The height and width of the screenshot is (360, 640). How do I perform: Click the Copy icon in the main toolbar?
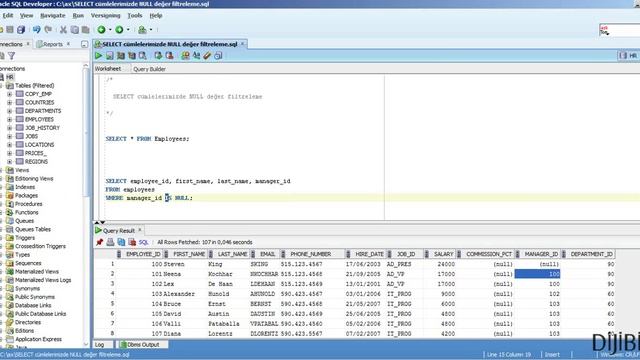coord(74,29)
